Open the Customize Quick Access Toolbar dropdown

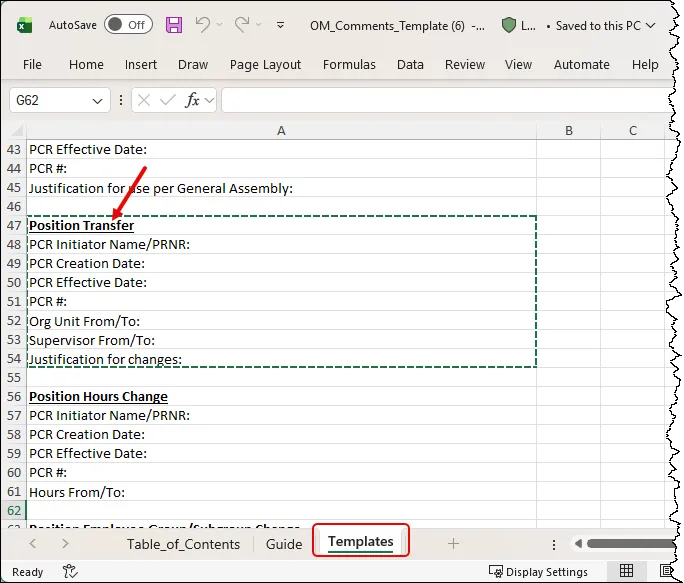click(x=280, y=25)
